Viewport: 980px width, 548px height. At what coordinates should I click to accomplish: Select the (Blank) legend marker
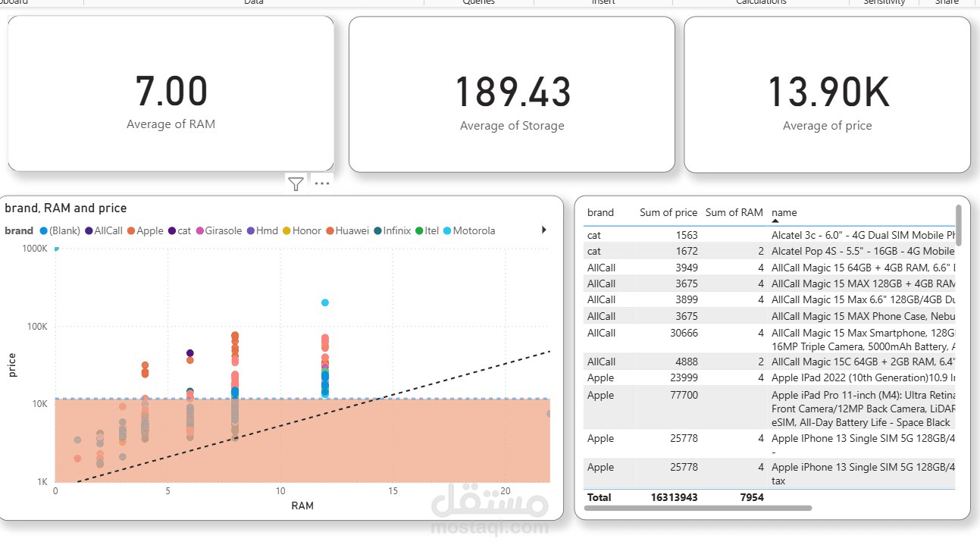pyautogui.click(x=44, y=230)
